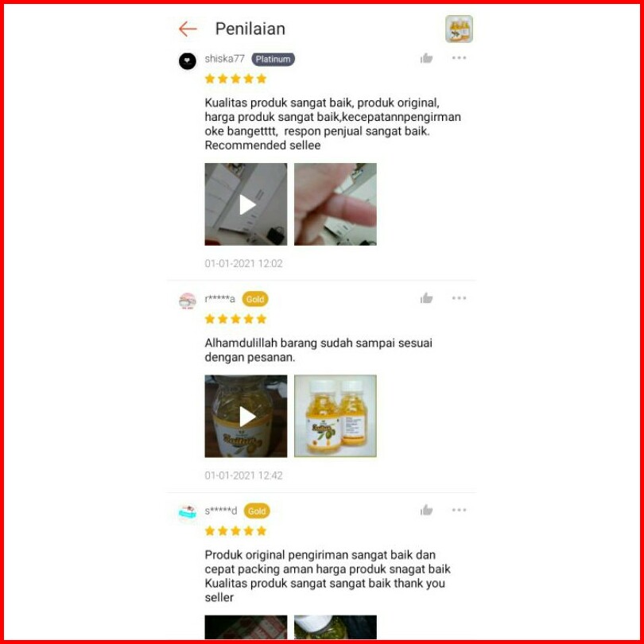Viewport: 644px width, 644px height.
Task: Tap s*****d's Gold badge
Action: pos(257,511)
